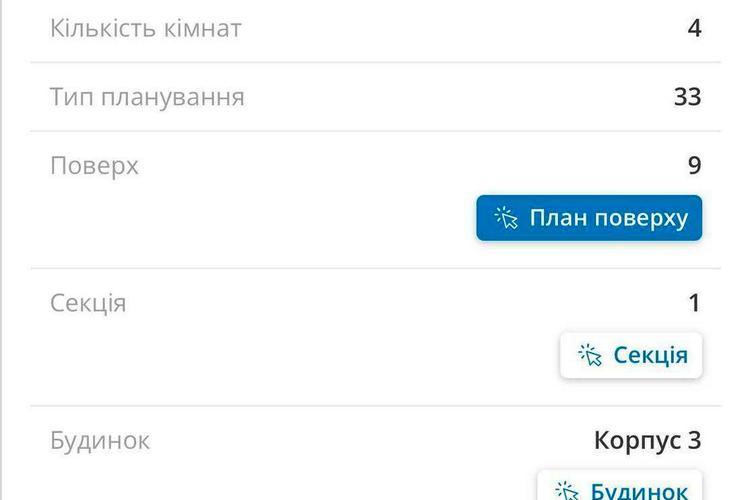Click the section number value 1
The height and width of the screenshot is (500, 750).
[x=695, y=303]
